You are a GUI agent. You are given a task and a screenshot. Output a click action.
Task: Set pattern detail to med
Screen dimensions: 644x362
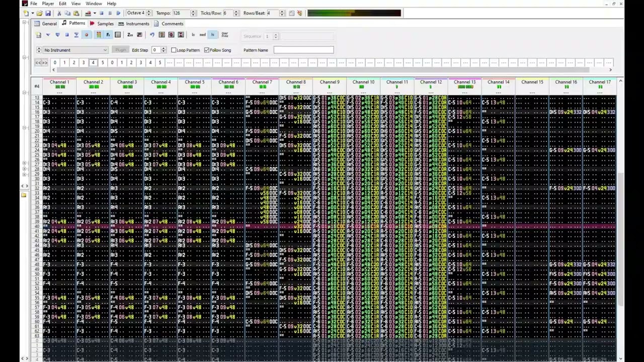[x=202, y=35]
